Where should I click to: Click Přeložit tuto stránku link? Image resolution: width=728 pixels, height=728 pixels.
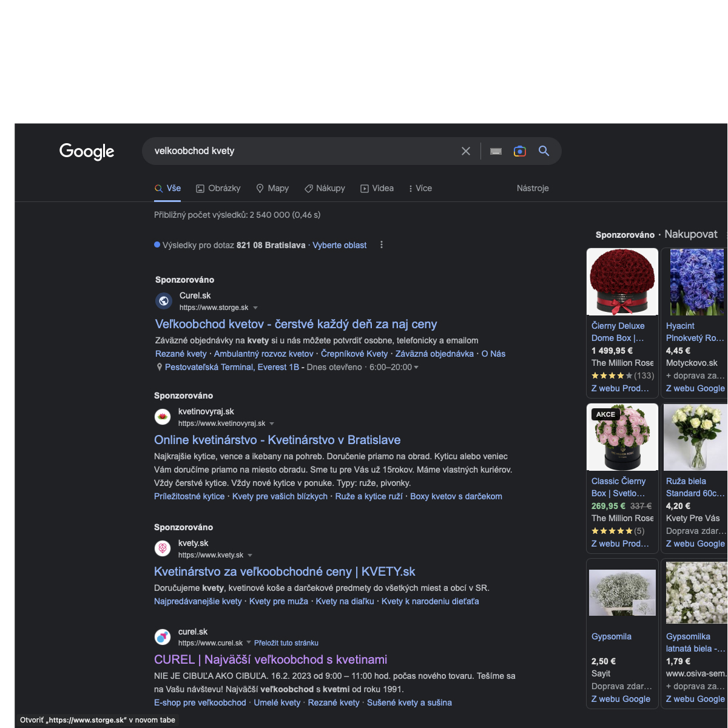[x=286, y=643]
